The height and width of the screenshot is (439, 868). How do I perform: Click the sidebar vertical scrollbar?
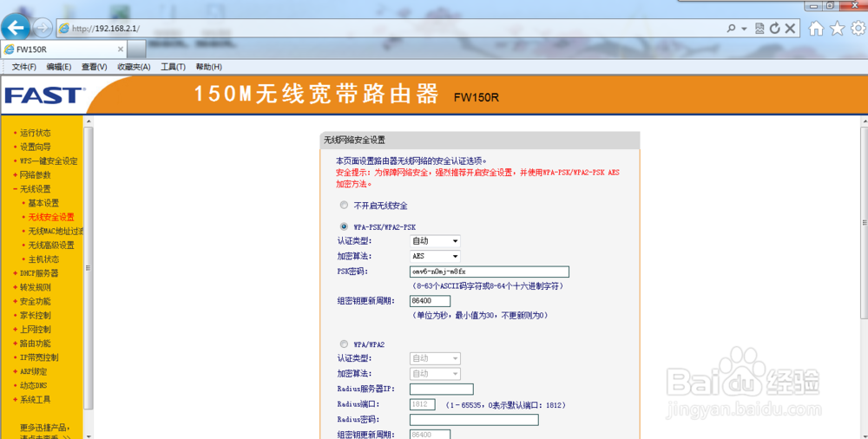(x=88, y=268)
